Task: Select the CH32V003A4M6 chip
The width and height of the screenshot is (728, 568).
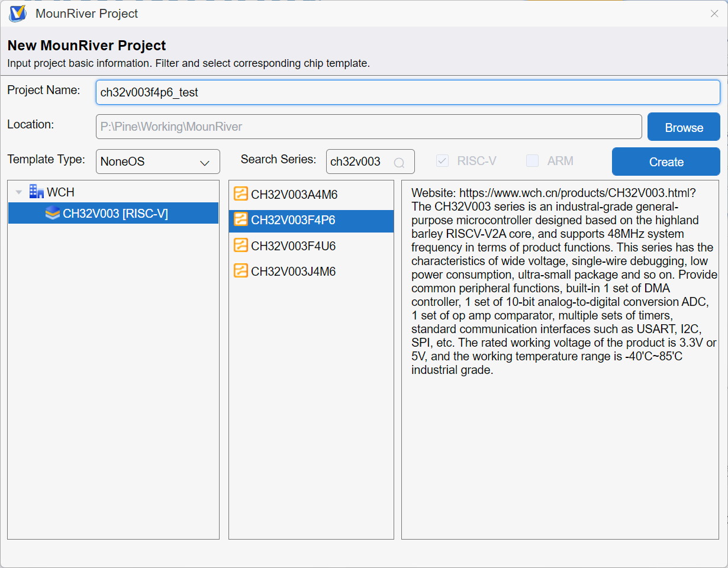Action: click(x=311, y=194)
